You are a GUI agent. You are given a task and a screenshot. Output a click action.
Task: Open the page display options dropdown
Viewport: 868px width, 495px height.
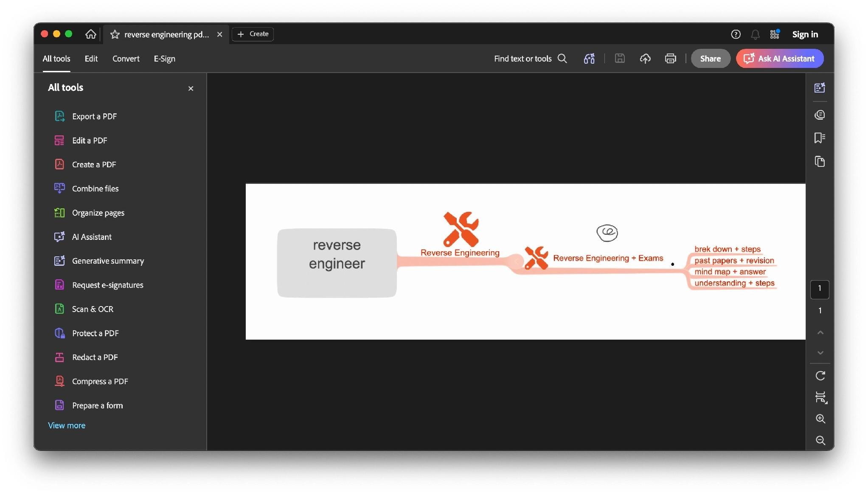point(820,397)
